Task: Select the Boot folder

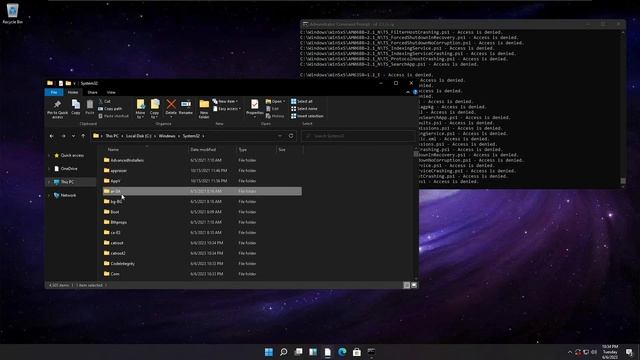Action: (x=115, y=212)
